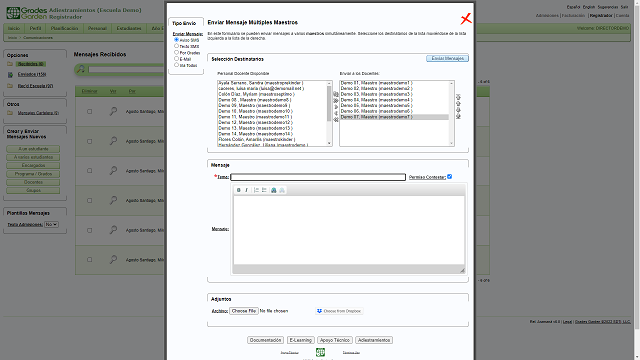The width and height of the screenshot is (640, 360).
Task: Click the green Grades Garden icon in dialog footer
Action: (320, 352)
